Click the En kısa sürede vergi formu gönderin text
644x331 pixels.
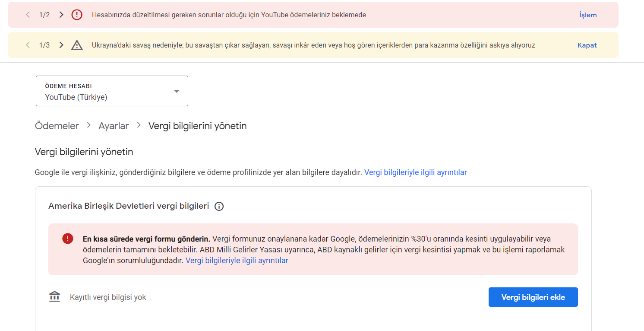147,239
